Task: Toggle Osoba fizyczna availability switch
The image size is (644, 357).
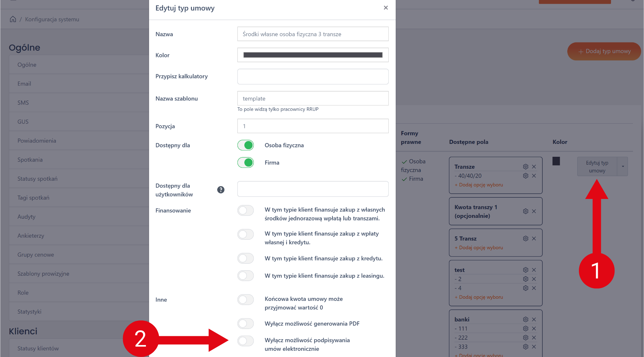Action: [246, 145]
